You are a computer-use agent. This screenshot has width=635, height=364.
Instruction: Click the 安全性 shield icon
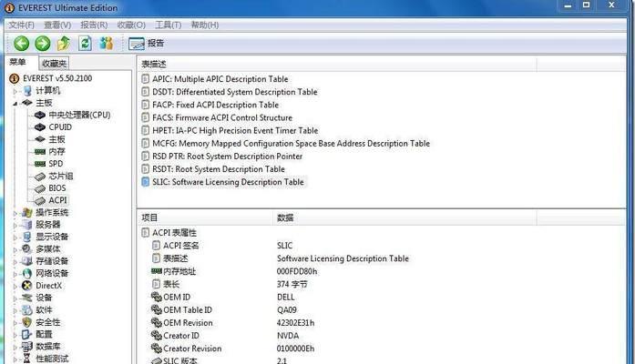[x=26, y=322]
